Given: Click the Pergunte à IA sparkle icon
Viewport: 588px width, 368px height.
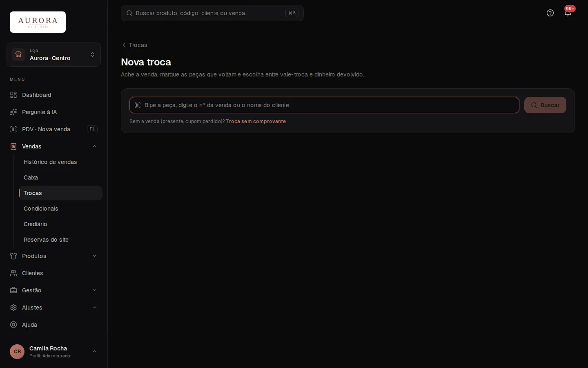Looking at the screenshot, I should point(13,112).
